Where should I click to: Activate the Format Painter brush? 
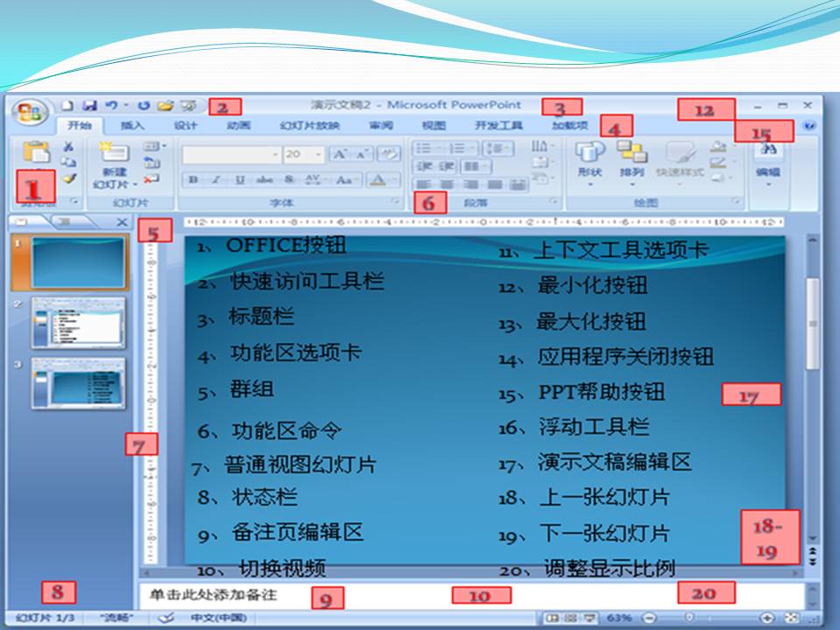click(69, 178)
